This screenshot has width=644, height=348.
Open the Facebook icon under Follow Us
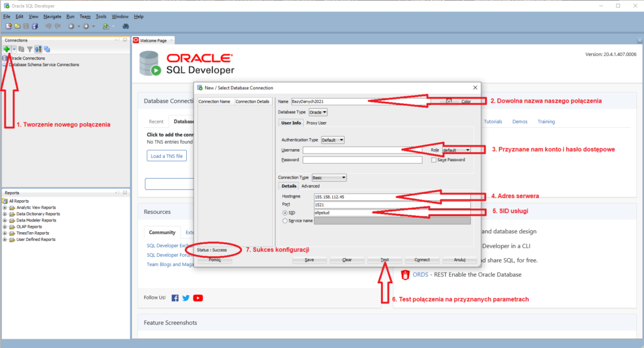point(175,298)
